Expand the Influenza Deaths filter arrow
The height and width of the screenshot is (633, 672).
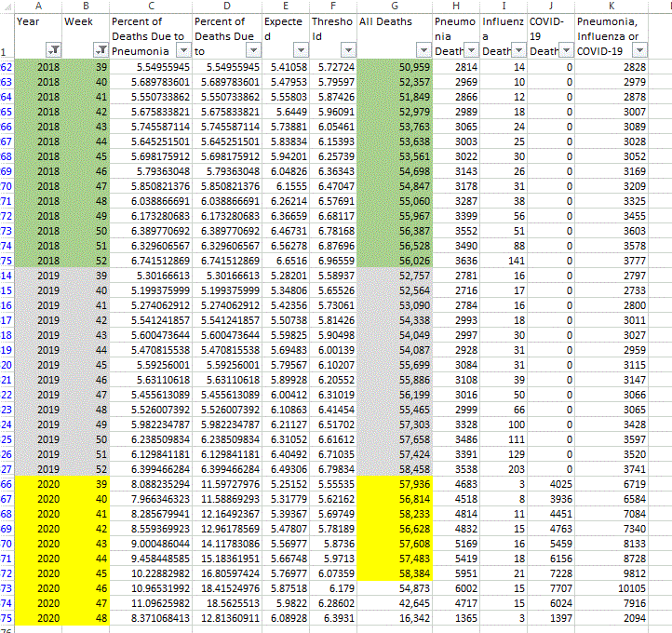pyautogui.click(x=518, y=50)
